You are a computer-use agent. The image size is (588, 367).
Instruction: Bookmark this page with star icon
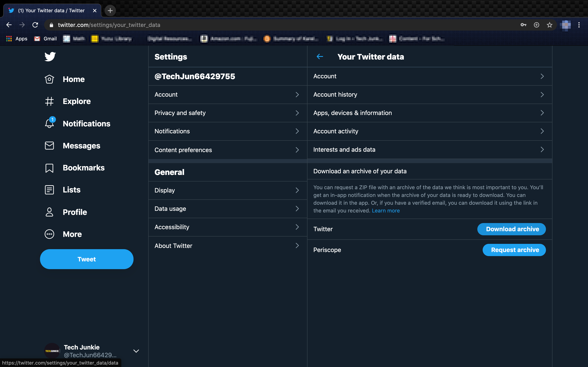(x=549, y=25)
